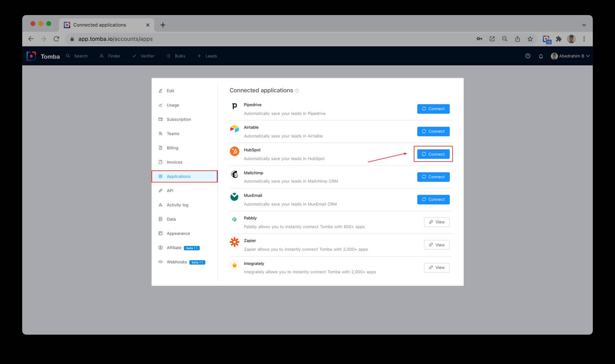View the Pabbly integration
This screenshot has width=615, height=364.
(x=437, y=222)
